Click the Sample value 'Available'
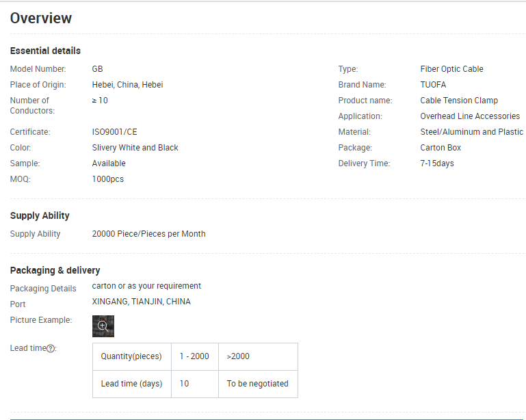 pyautogui.click(x=109, y=163)
